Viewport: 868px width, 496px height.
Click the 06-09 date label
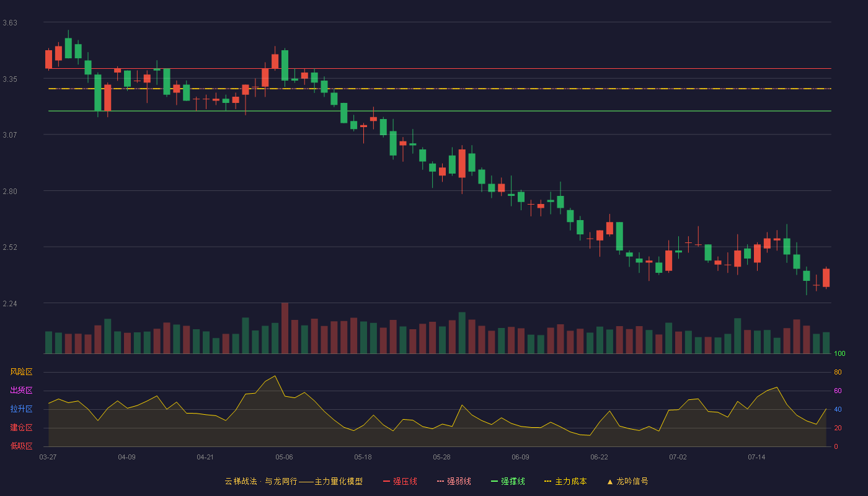click(x=520, y=457)
